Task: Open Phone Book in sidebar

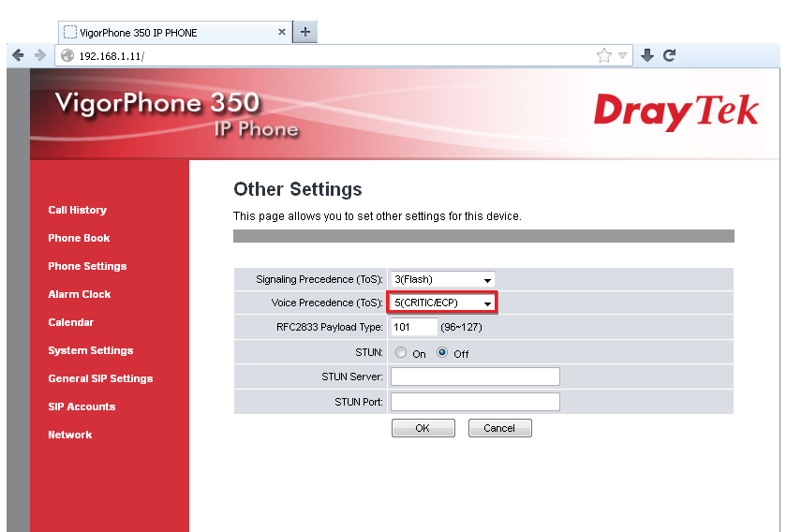Action: click(x=79, y=238)
